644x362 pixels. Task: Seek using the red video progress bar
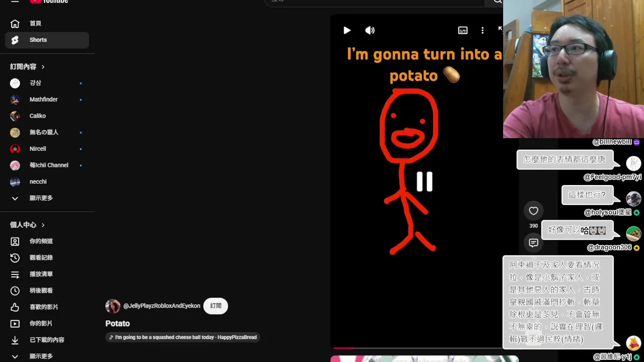coord(418,347)
